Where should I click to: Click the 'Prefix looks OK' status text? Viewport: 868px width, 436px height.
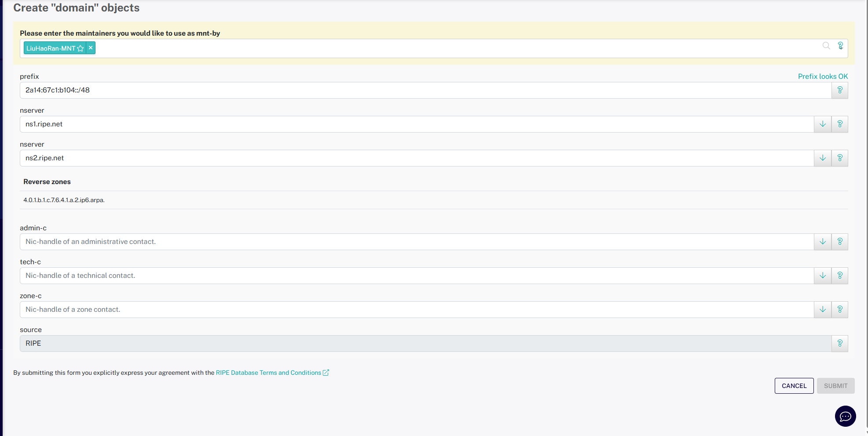[x=823, y=76]
